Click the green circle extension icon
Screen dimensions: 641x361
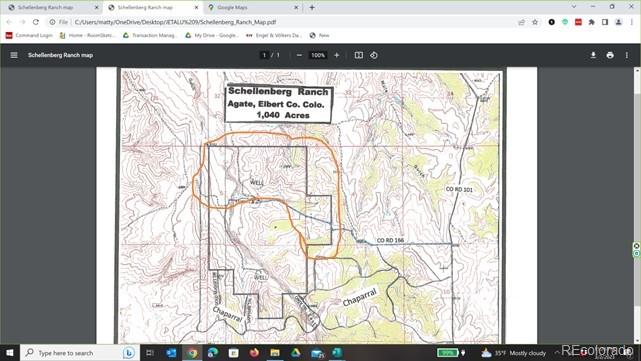565,22
